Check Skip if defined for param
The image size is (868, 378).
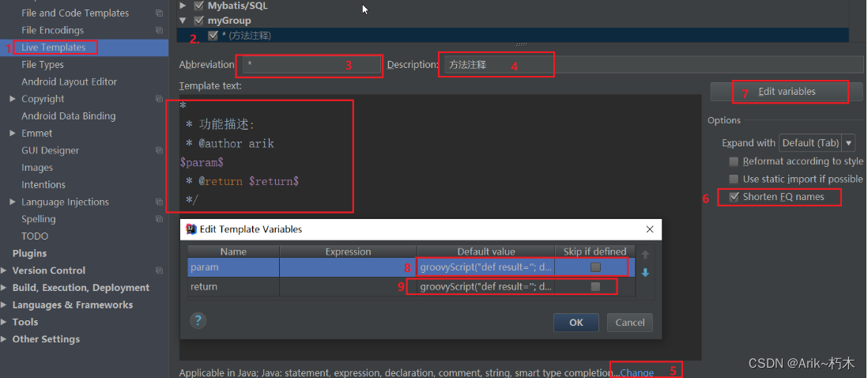point(595,267)
